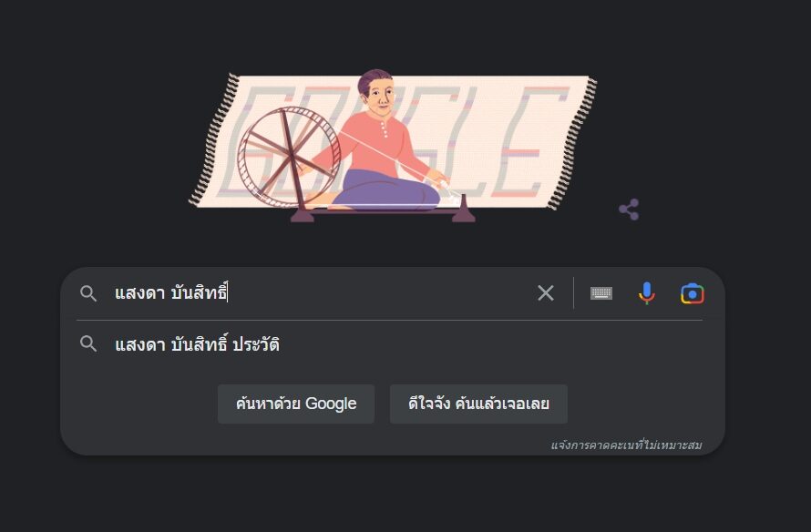Screen dimensions: 811x532
Task: Share the doodle using the share icon
Action: 629,210
